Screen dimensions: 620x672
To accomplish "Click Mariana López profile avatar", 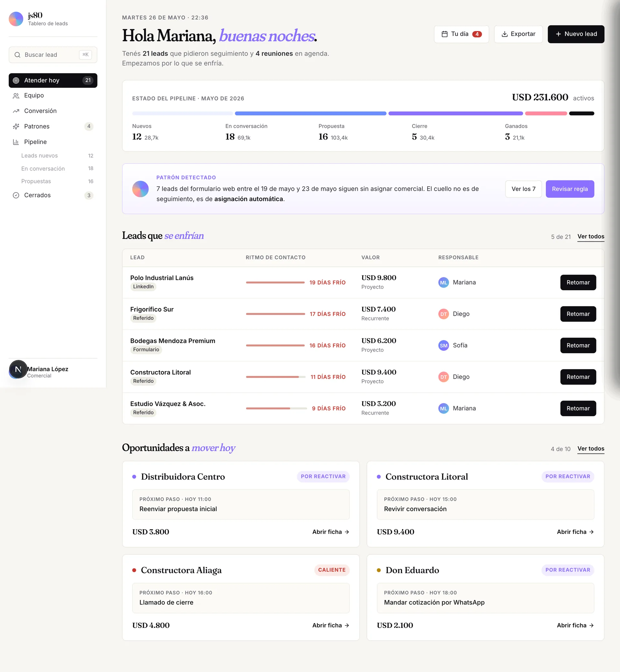I will 18,369.
